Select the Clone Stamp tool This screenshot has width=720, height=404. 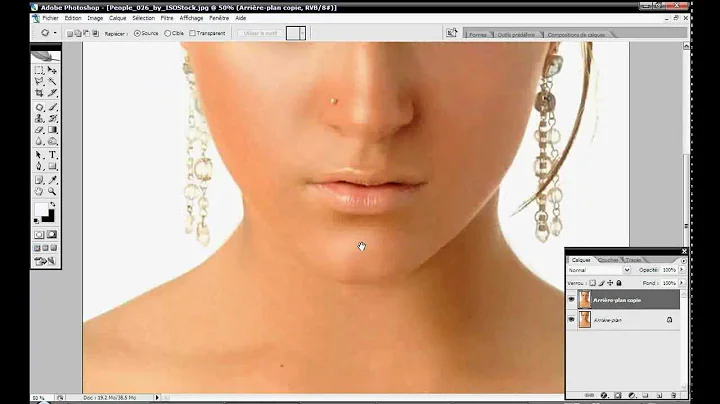pos(39,119)
